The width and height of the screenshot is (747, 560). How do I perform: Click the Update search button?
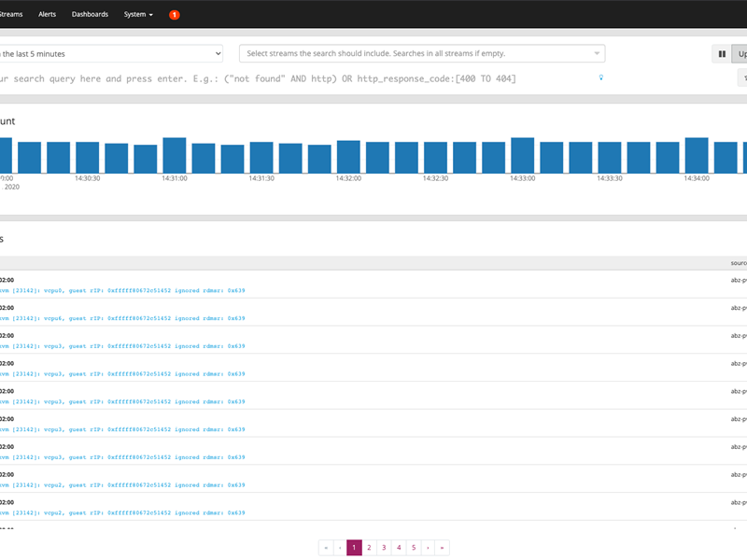740,54
